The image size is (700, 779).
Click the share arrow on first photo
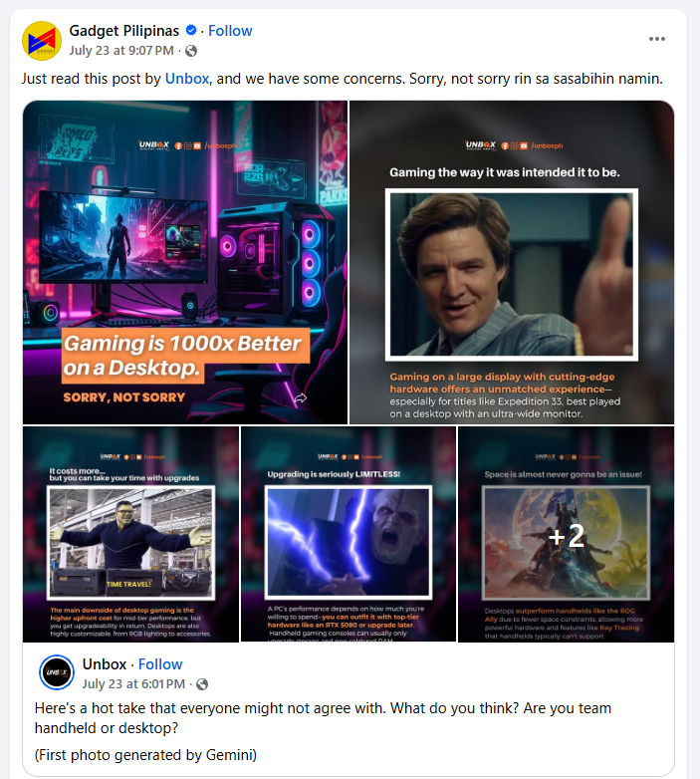click(x=301, y=397)
